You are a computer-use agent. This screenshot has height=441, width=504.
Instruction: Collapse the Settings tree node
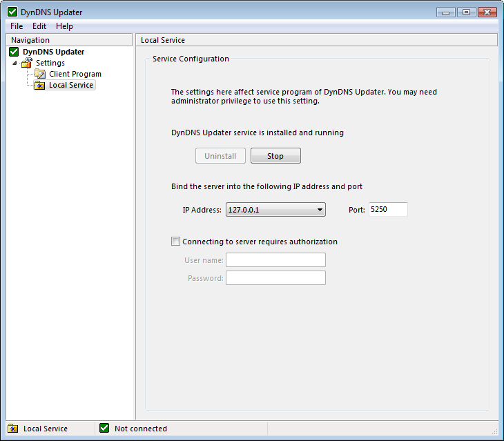click(15, 63)
